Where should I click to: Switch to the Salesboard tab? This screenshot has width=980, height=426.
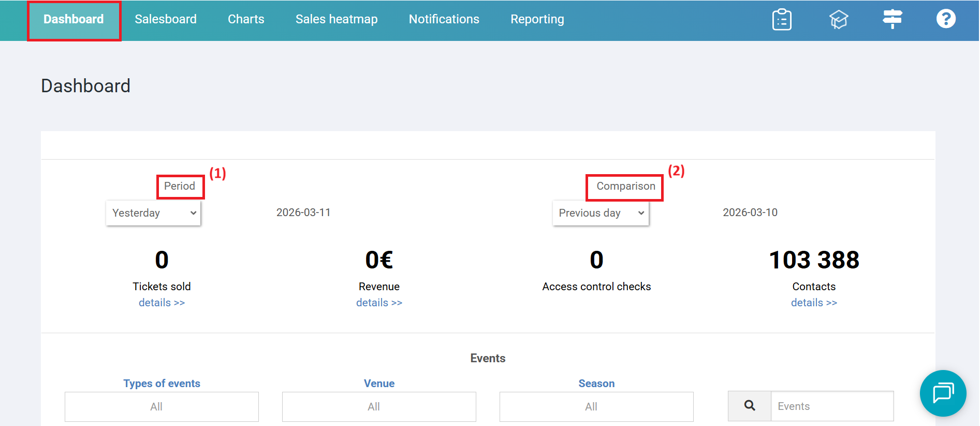click(166, 19)
